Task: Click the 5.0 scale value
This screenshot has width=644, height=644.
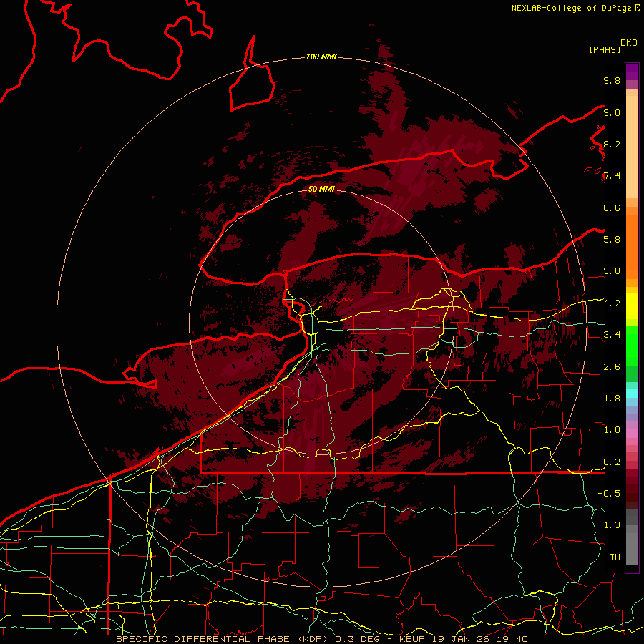Action: (x=612, y=271)
